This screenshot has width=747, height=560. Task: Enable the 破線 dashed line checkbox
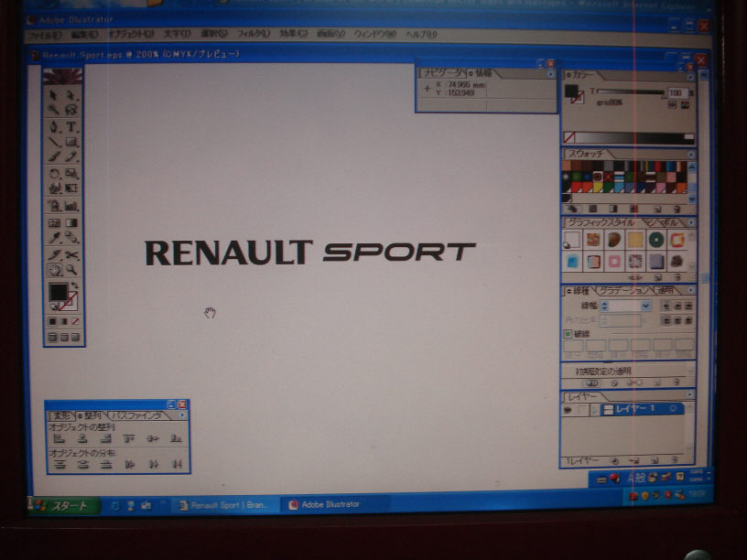[568, 334]
